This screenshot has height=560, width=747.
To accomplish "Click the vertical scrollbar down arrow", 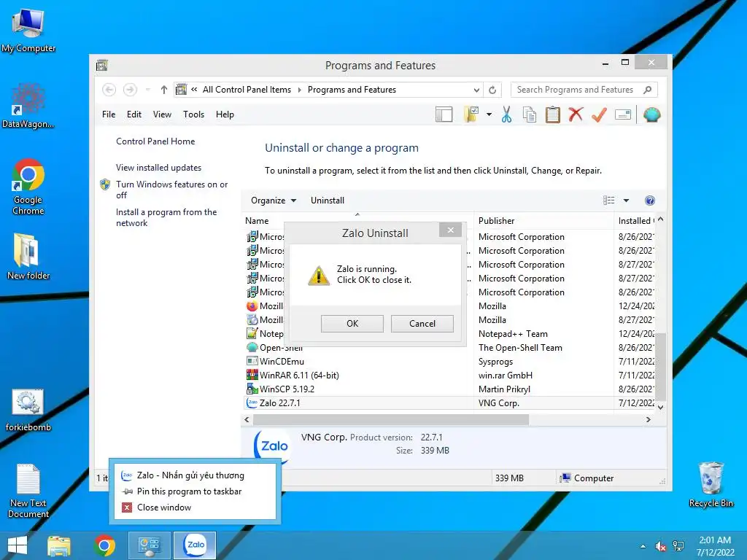I will (x=660, y=407).
